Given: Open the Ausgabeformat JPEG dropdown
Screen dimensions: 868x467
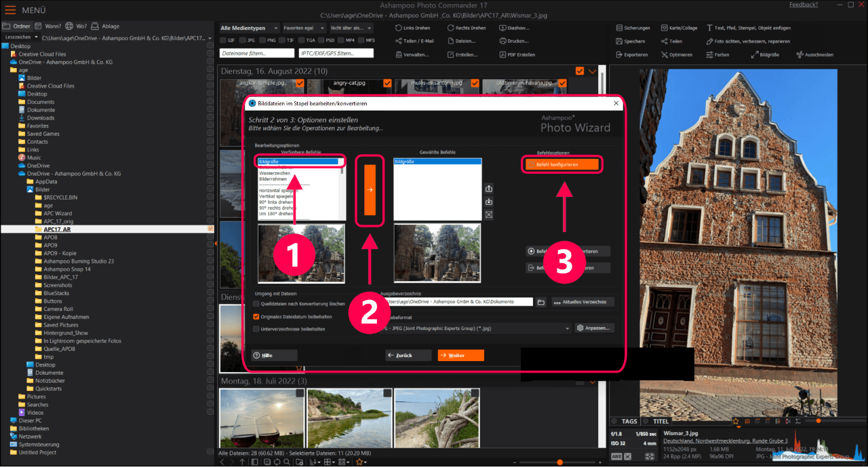Looking at the screenshot, I should pyautogui.click(x=477, y=328).
